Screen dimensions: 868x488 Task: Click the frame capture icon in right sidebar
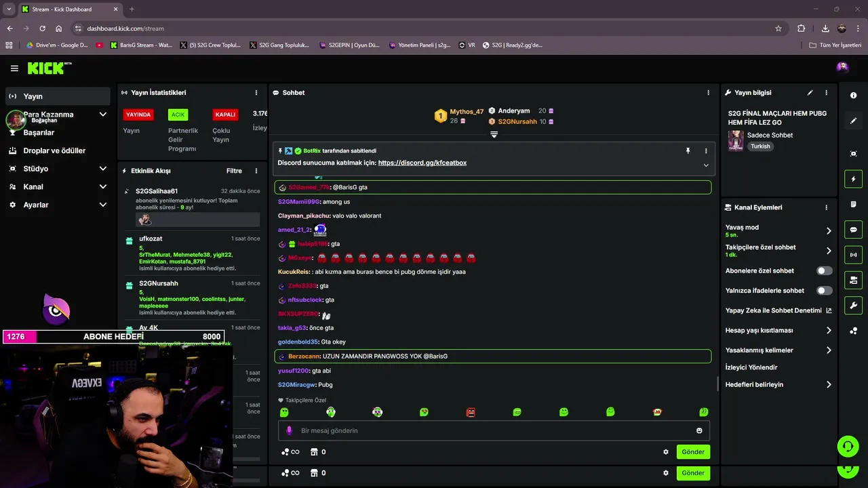[853, 154]
